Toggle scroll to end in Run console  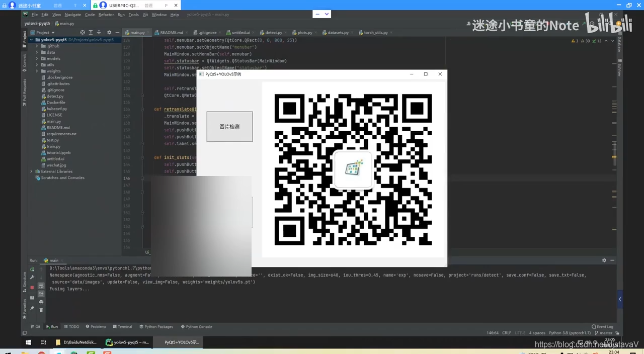point(41,294)
